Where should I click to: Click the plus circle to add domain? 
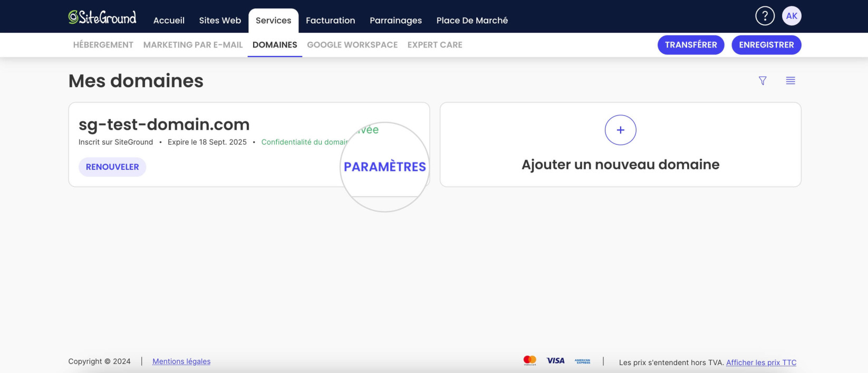pos(621,130)
